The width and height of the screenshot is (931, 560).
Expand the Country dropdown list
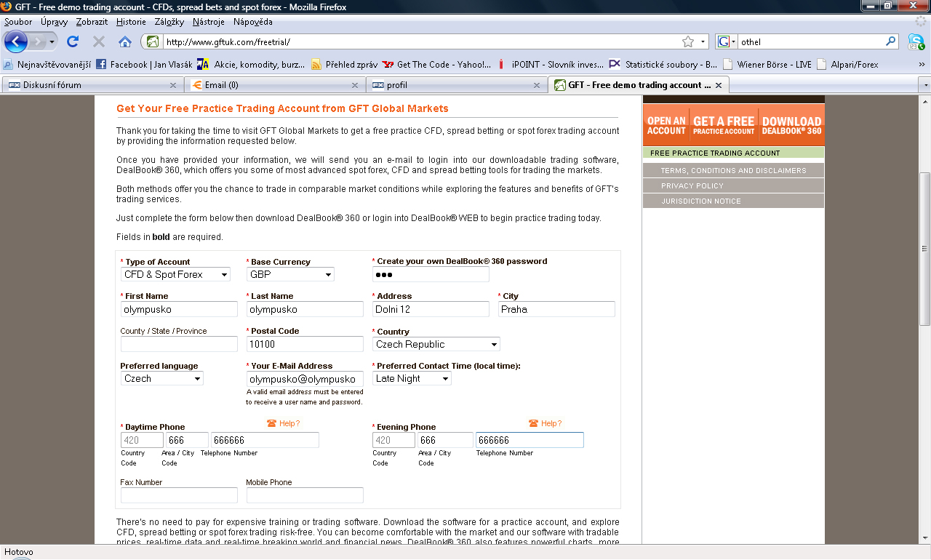tap(436, 344)
